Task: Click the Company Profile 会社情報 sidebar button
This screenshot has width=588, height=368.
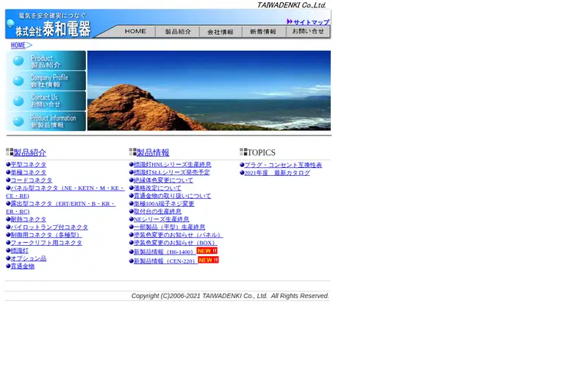Action: point(46,81)
